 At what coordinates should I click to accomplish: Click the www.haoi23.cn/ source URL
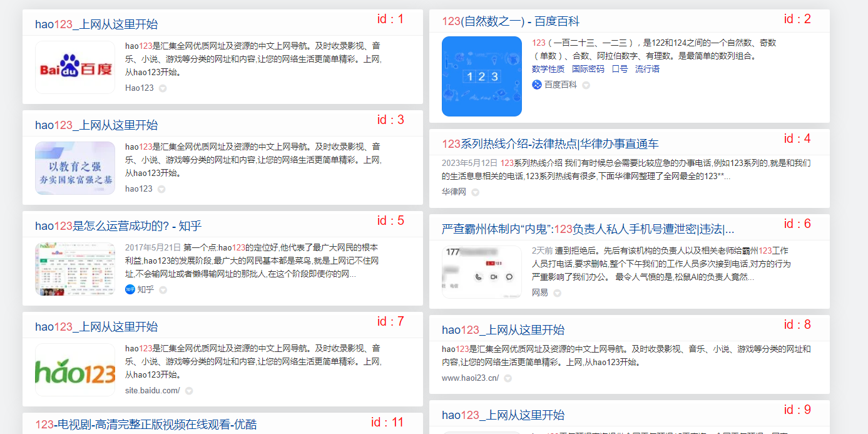471,378
